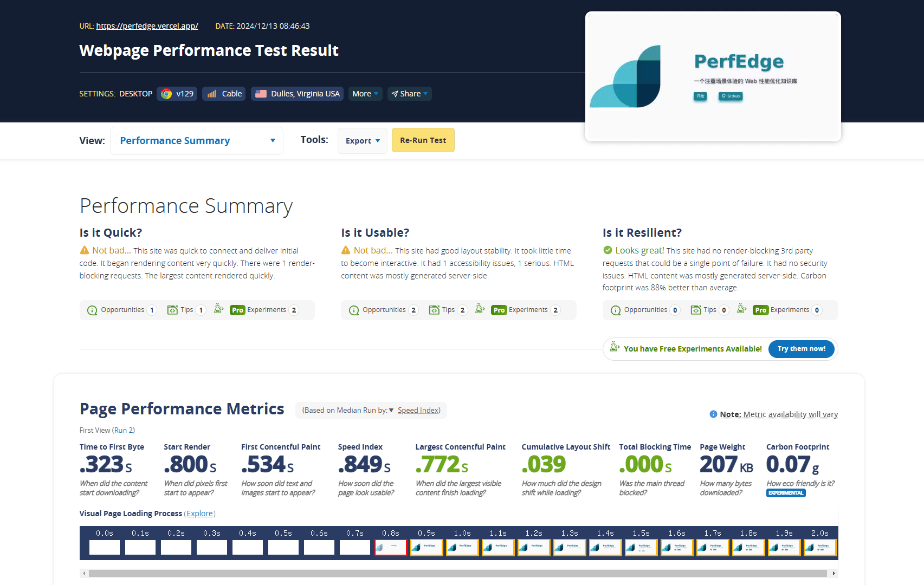Click the Tips icon under Is it Usable?

(x=435, y=309)
